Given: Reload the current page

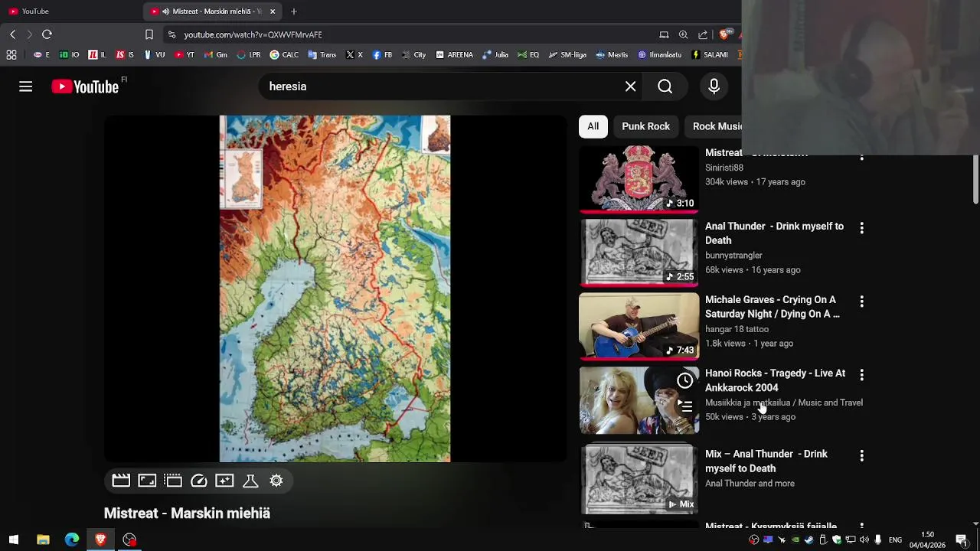Looking at the screenshot, I should 47,34.
